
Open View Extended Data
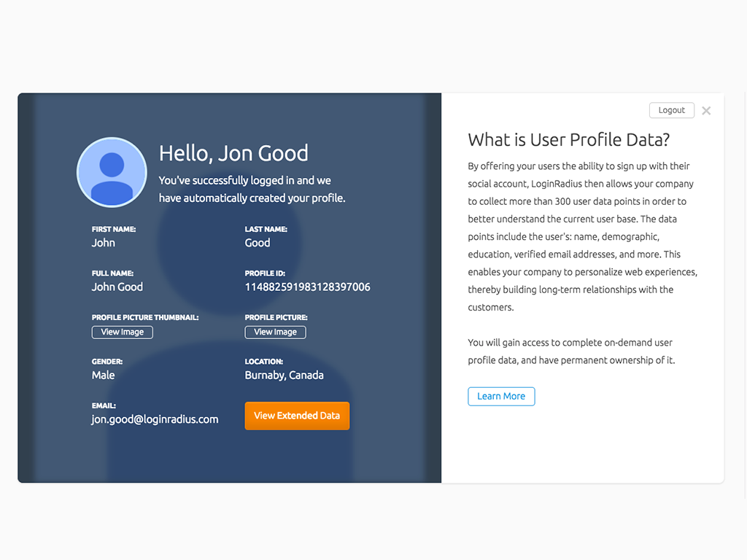tap(297, 416)
